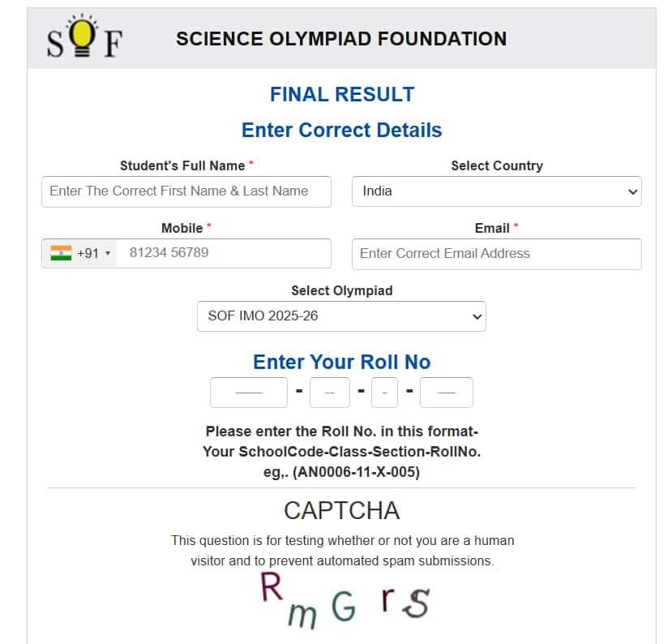The height and width of the screenshot is (644, 672).
Task: Click the Science Olympiad Foundation header title
Action: [341, 39]
